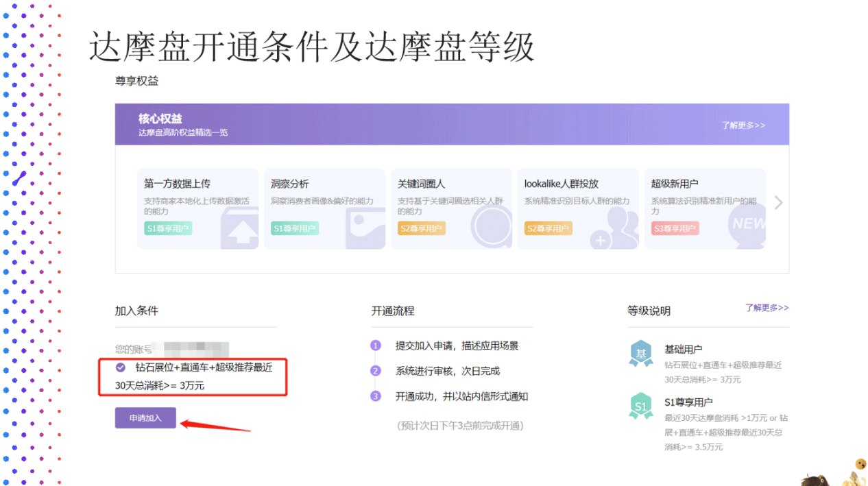The width and height of the screenshot is (868, 486).
Task: Click the step 1 circle in 开通流程
Action: (375, 345)
